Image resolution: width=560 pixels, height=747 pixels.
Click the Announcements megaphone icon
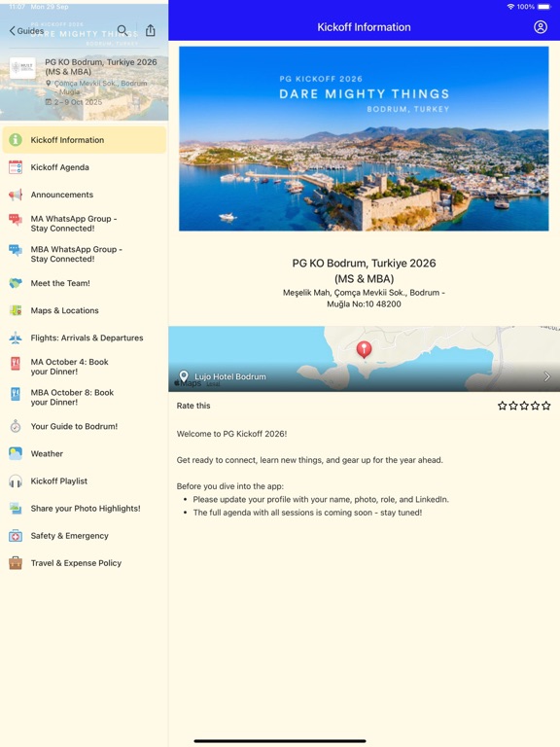click(x=16, y=195)
